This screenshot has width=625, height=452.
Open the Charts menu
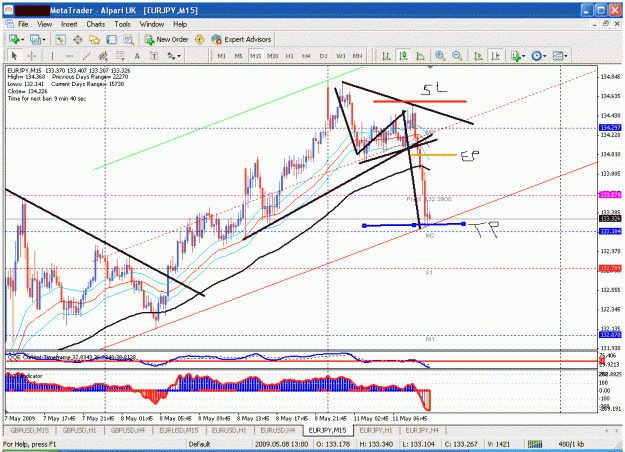pos(96,24)
